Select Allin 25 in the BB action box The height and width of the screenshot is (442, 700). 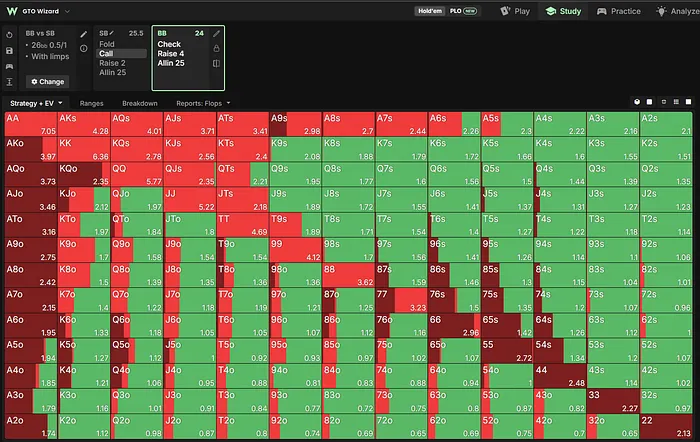point(171,63)
